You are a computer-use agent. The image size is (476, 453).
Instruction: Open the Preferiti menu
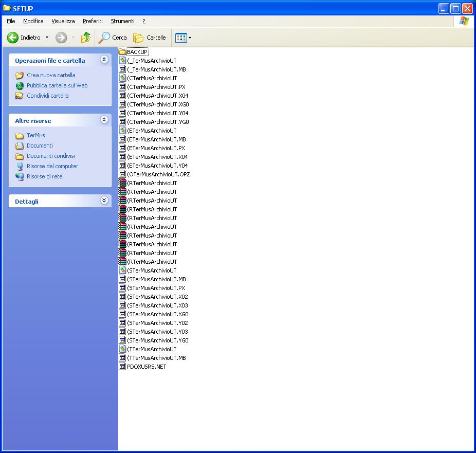click(93, 21)
